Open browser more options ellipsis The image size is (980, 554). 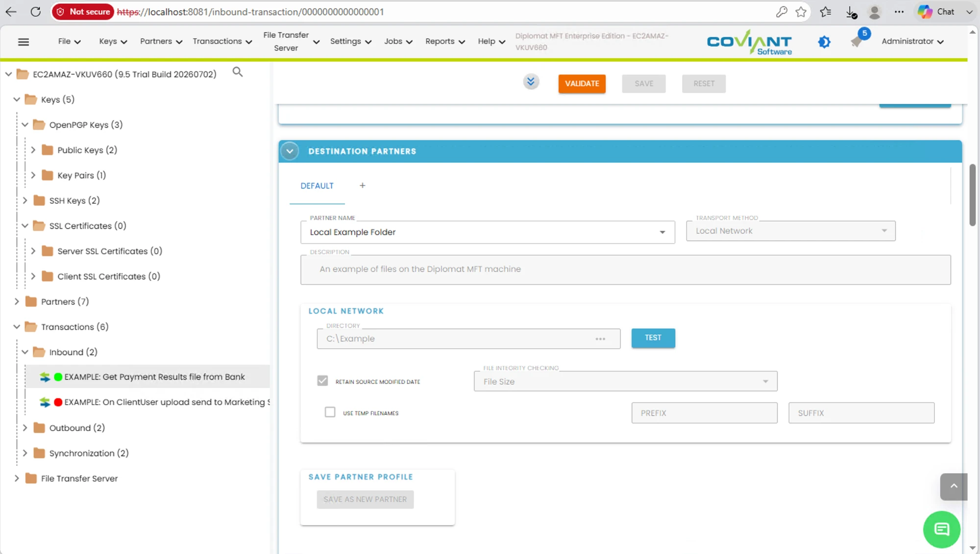click(899, 12)
